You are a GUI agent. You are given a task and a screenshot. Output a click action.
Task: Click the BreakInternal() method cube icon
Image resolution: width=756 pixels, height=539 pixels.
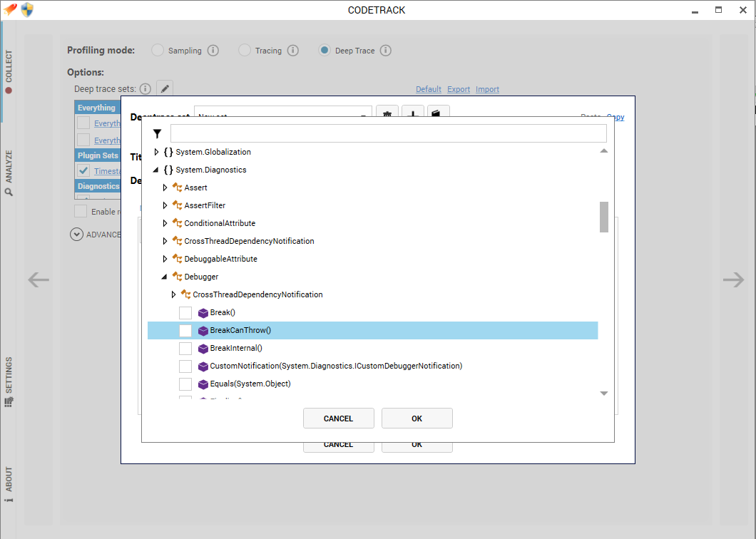tap(203, 349)
